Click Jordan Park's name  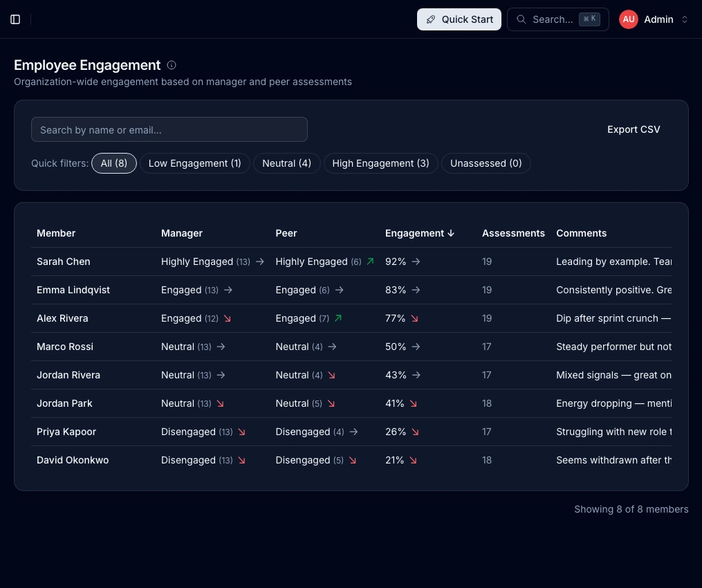tap(64, 403)
